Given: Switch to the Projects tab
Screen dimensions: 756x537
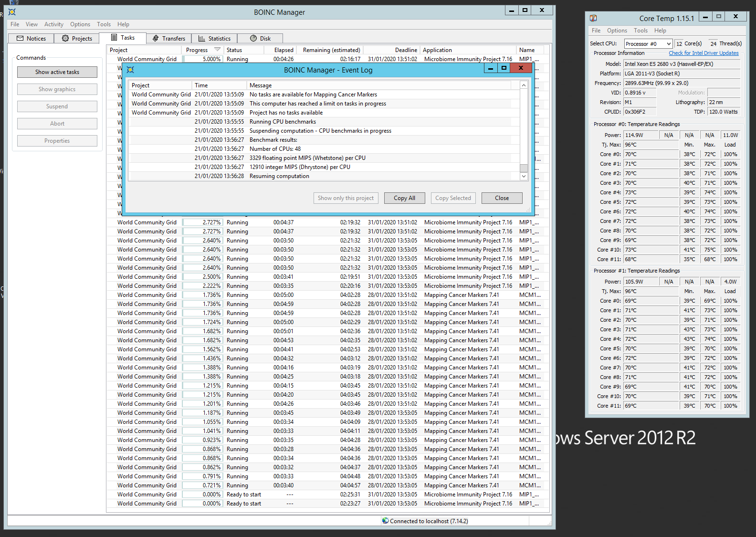Looking at the screenshot, I should (x=77, y=38).
